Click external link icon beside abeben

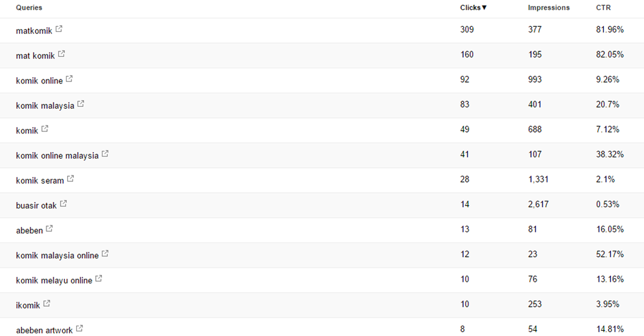click(49, 229)
